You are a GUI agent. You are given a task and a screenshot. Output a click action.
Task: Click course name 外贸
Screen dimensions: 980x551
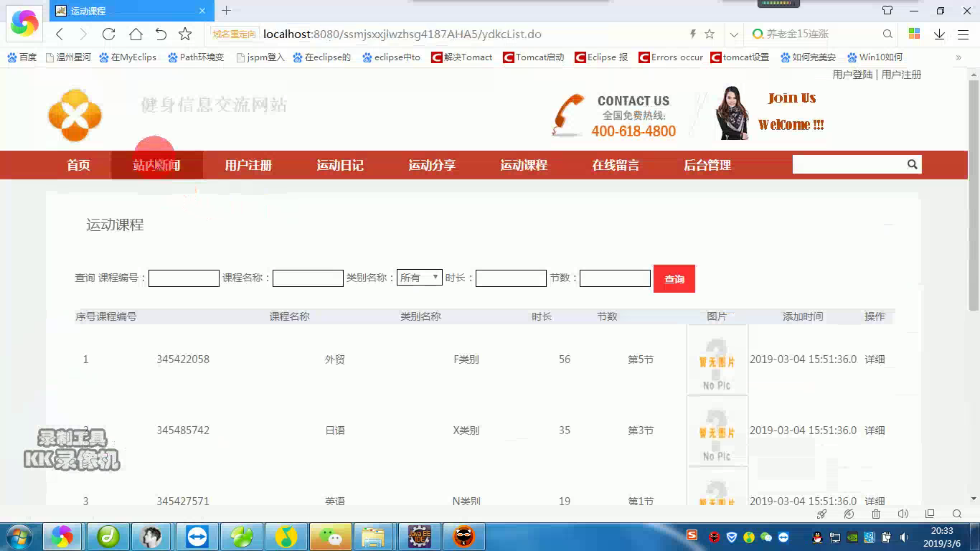[x=335, y=359]
